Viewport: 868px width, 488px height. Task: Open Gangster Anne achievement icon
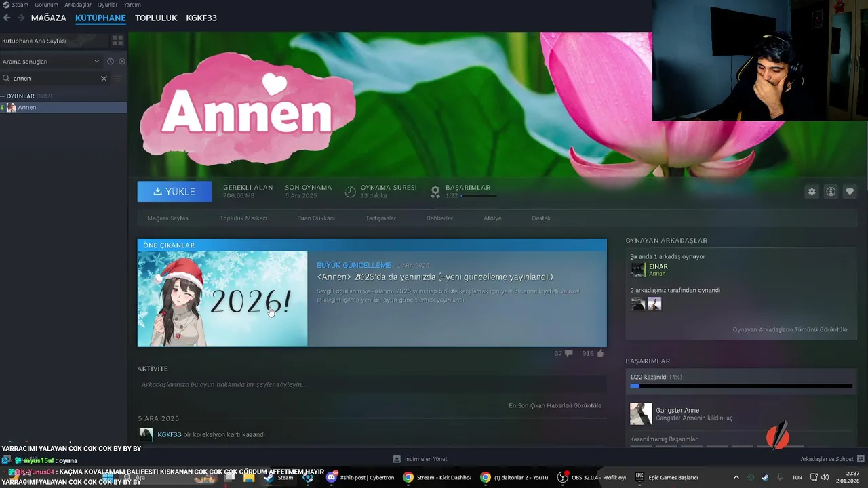point(641,413)
